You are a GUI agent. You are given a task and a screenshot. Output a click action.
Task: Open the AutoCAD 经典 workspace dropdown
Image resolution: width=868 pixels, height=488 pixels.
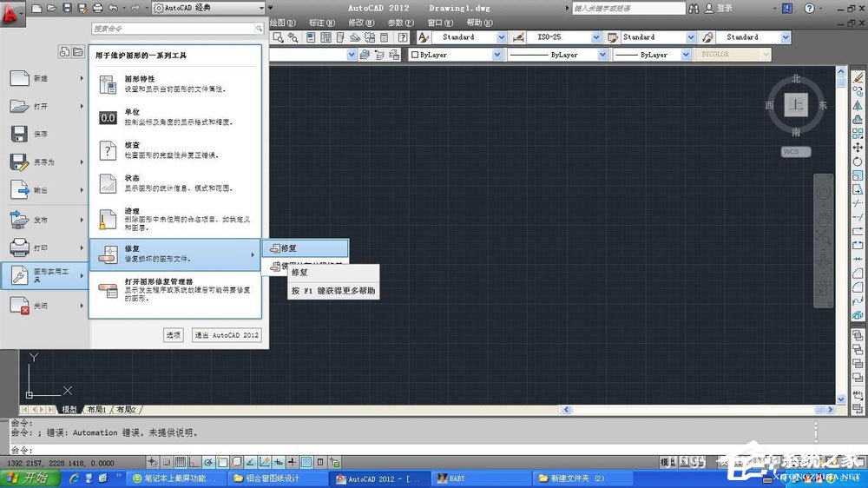pos(208,8)
